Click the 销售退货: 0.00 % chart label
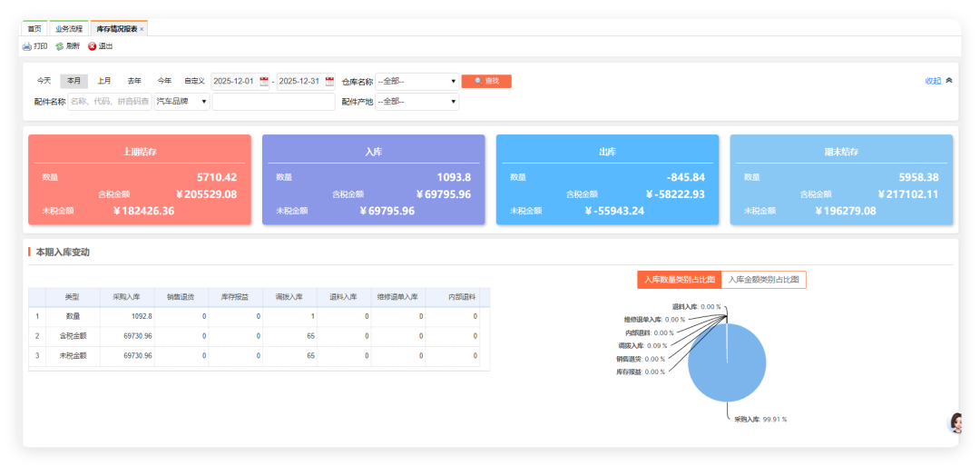The height and width of the screenshot is (466, 980). tap(641, 359)
